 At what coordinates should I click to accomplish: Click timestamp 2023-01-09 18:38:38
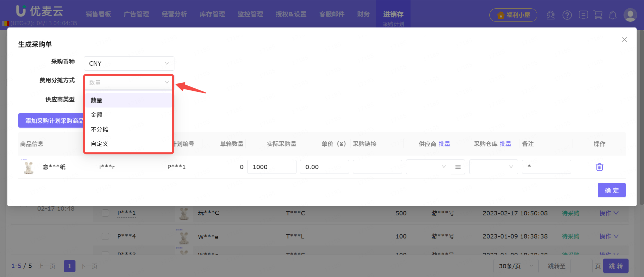click(x=515, y=236)
